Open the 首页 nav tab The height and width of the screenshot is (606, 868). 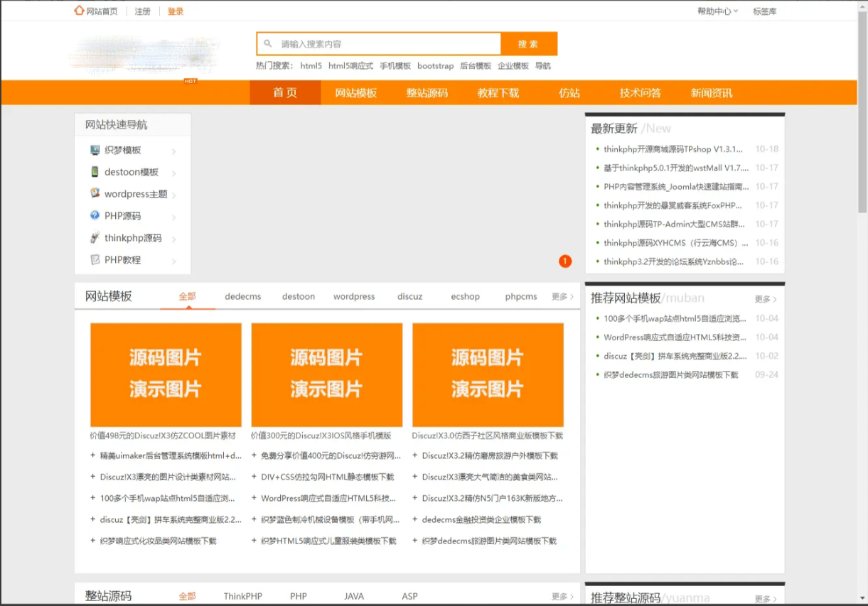pos(285,93)
